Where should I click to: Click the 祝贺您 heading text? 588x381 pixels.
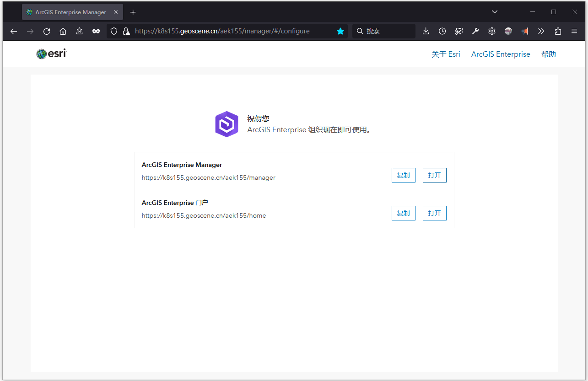[259, 119]
